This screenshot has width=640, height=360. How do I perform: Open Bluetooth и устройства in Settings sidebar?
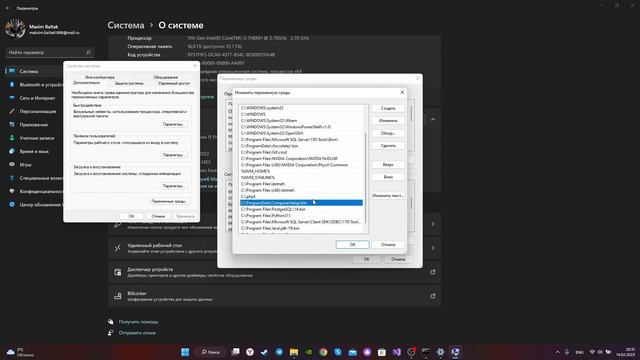36,84
